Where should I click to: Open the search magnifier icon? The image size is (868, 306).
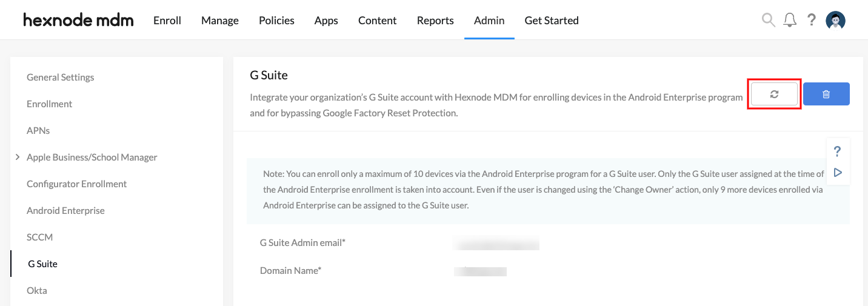click(x=768, y=20)
